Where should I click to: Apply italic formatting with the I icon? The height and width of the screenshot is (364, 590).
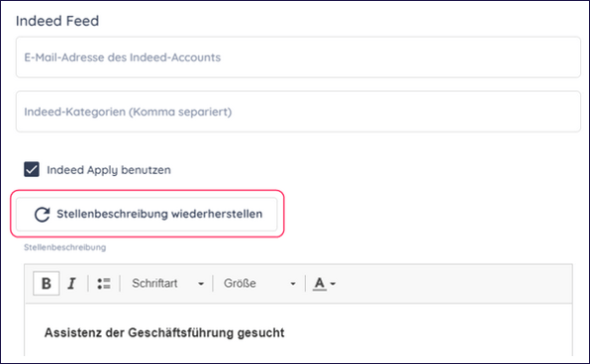tap(71, 283)
